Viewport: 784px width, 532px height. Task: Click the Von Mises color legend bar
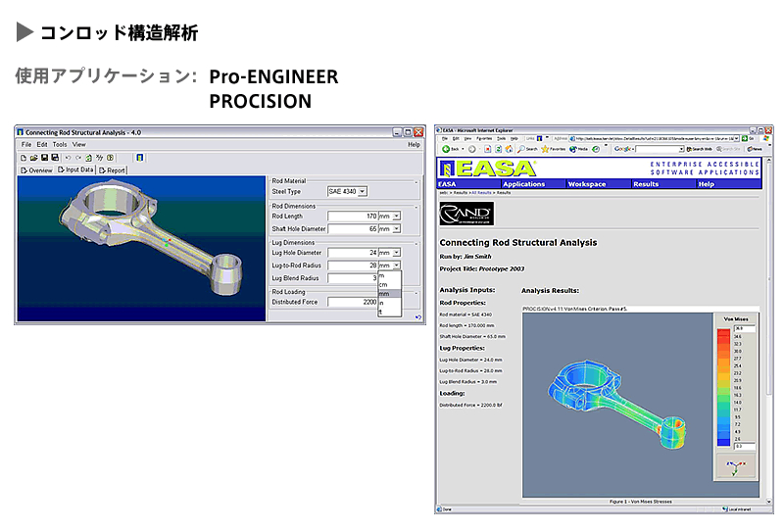coord(723,386)
